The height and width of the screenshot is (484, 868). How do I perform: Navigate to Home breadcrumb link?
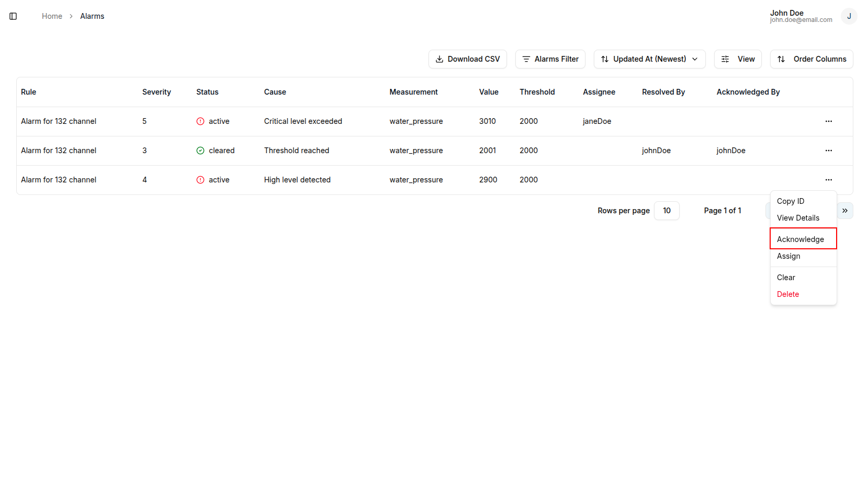(x=52, y=16)
